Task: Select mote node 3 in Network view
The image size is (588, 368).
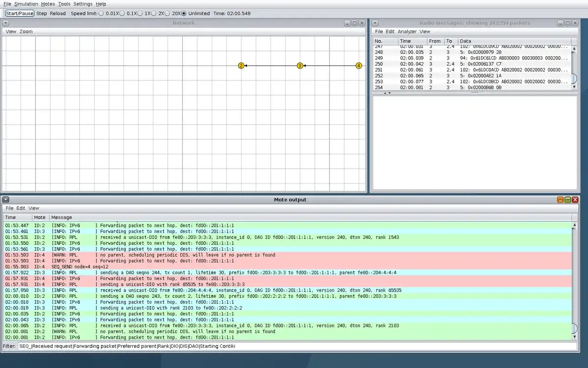Action: (300, 65)
